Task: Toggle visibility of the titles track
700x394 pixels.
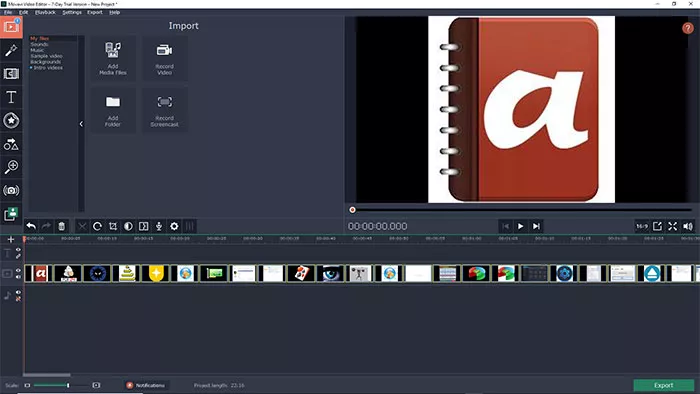Action: pos(18,250)
